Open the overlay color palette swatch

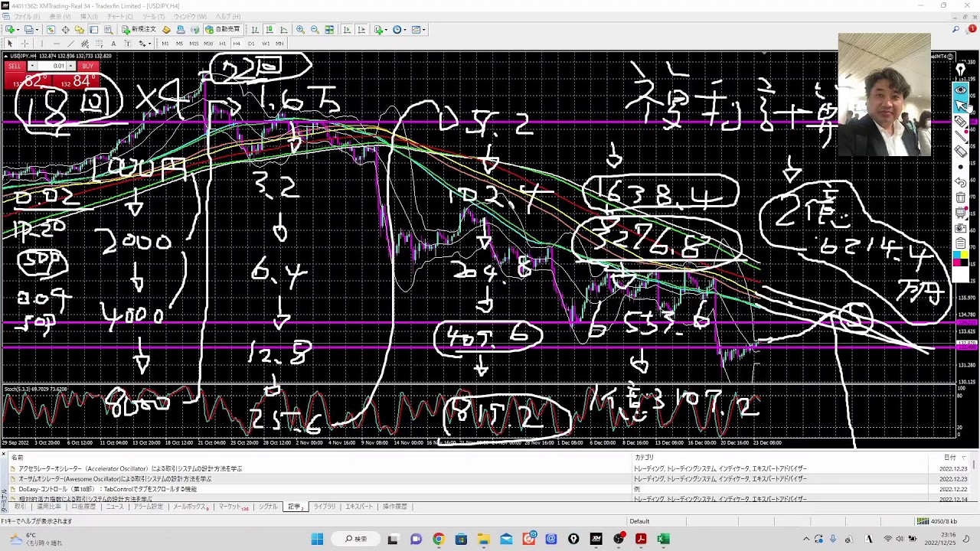click(x=961, y=259)
